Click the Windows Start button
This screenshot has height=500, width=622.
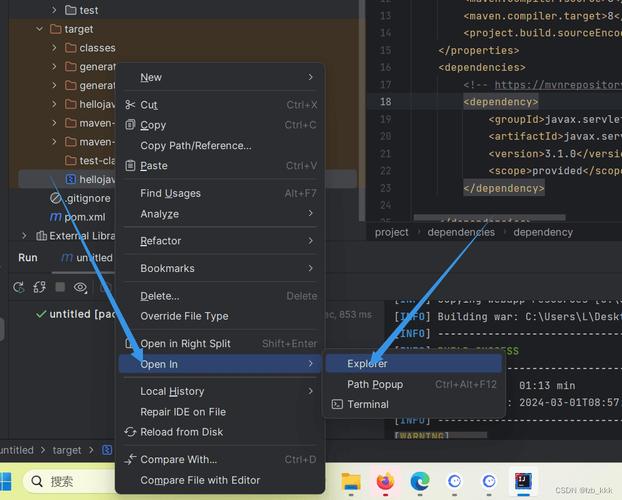(x=8, y=482)
